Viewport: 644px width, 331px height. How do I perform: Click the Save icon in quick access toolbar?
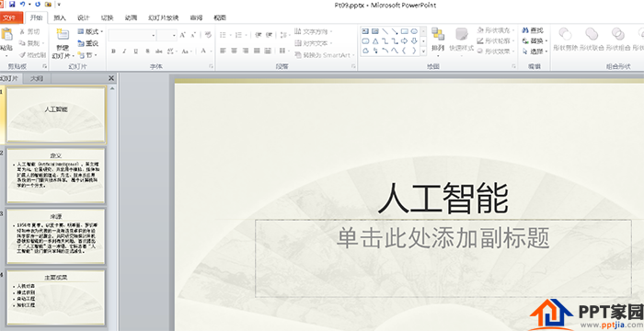(x=12, y=4)
